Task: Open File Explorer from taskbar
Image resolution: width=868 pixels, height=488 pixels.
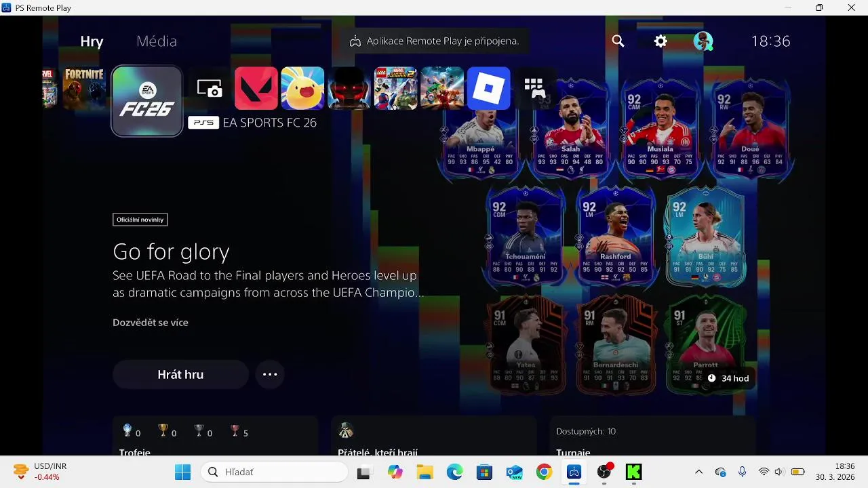Action: 425,472
